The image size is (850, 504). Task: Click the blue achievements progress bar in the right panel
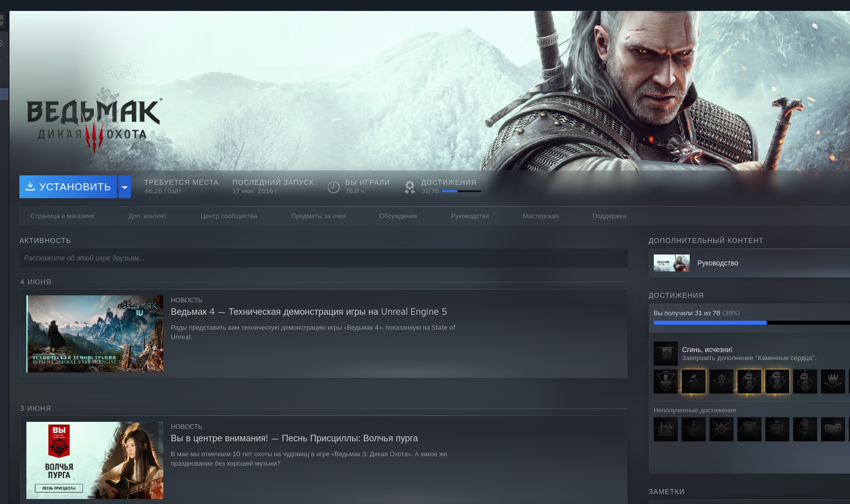point(752,323)
